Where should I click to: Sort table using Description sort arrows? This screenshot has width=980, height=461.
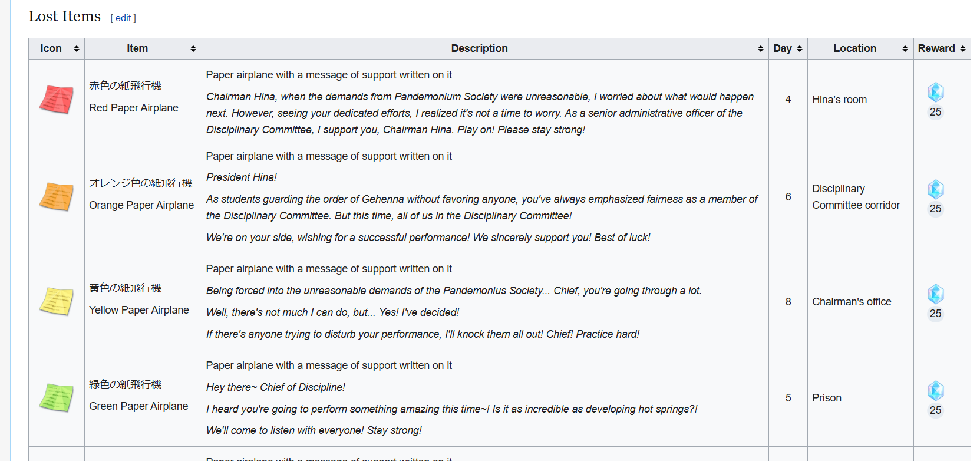[x=761, y=49]
